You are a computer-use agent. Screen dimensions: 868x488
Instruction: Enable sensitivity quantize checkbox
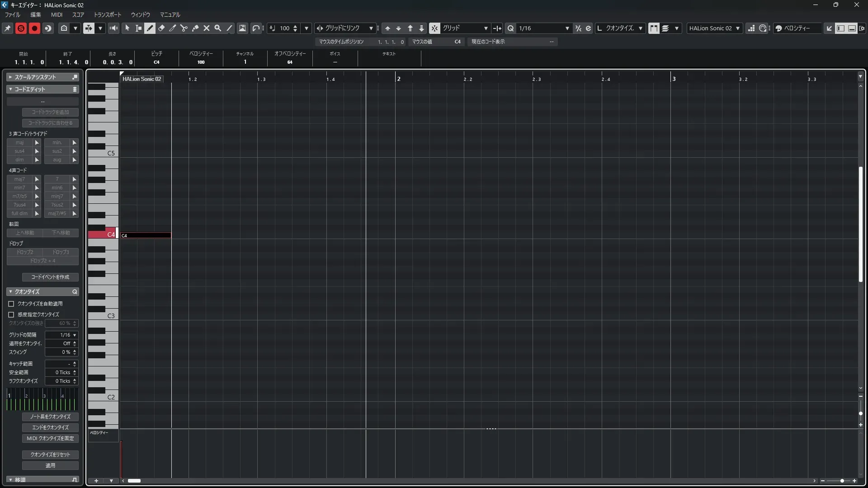coord(11,314)
